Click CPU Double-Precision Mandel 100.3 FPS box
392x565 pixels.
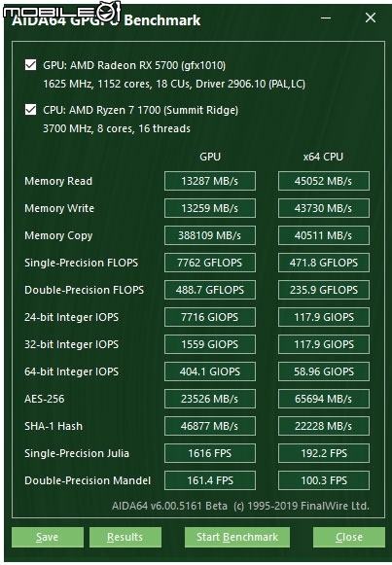(324, 480)
